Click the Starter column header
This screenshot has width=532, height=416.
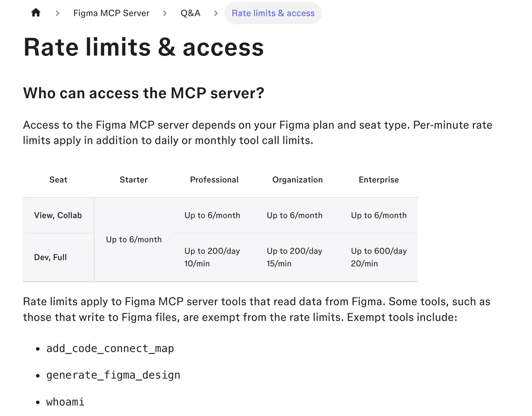click(x=134, y=180)
